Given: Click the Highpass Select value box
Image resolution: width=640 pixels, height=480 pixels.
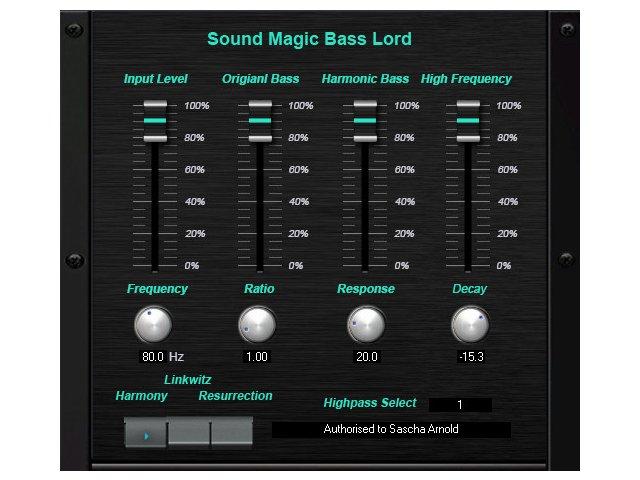Looking at the screenshot, I should click(460, 405).
